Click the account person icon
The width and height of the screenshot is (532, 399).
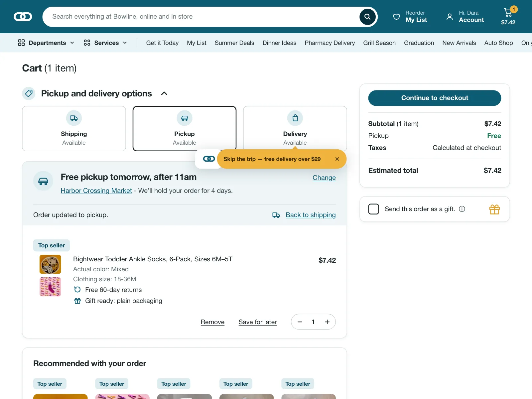[x=450, y=17]
